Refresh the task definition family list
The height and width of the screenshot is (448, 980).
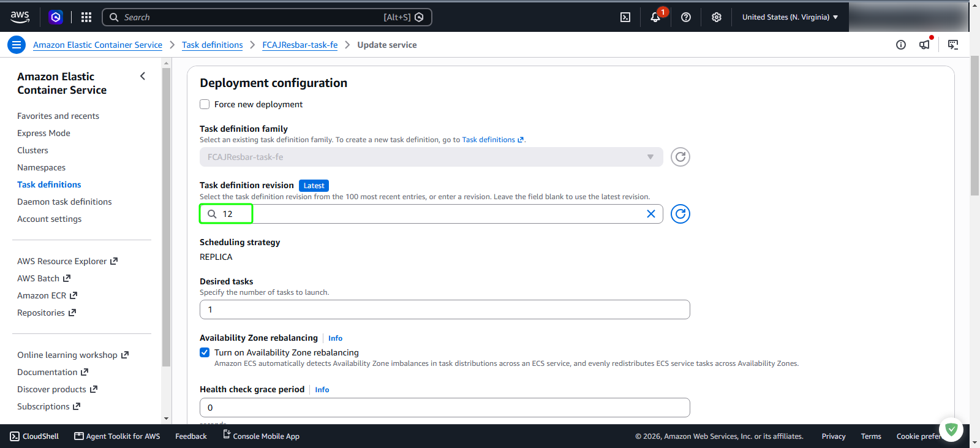(680, 157)
